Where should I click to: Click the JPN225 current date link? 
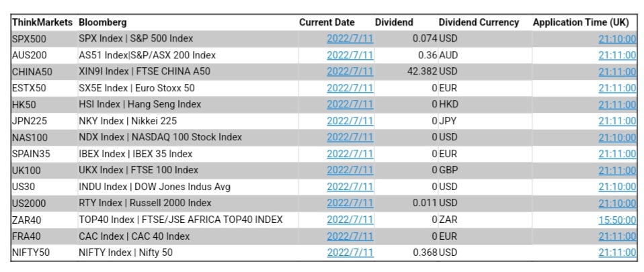click(350, 121)
